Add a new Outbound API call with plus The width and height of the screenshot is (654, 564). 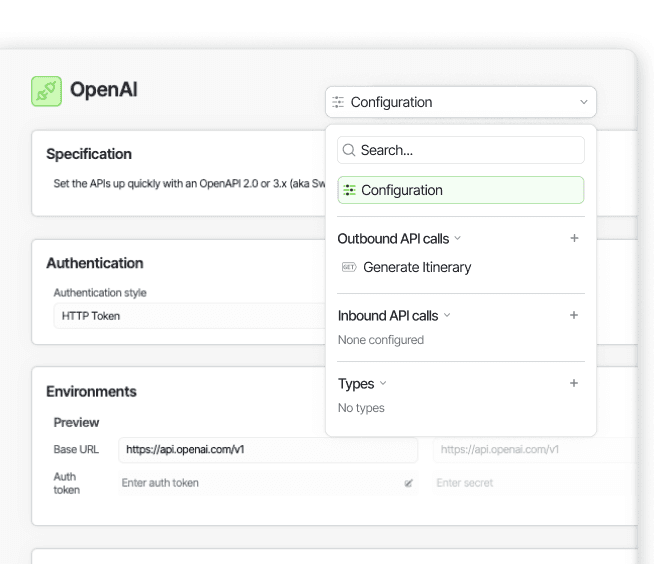pyautogui.click(x=574, y=238)
